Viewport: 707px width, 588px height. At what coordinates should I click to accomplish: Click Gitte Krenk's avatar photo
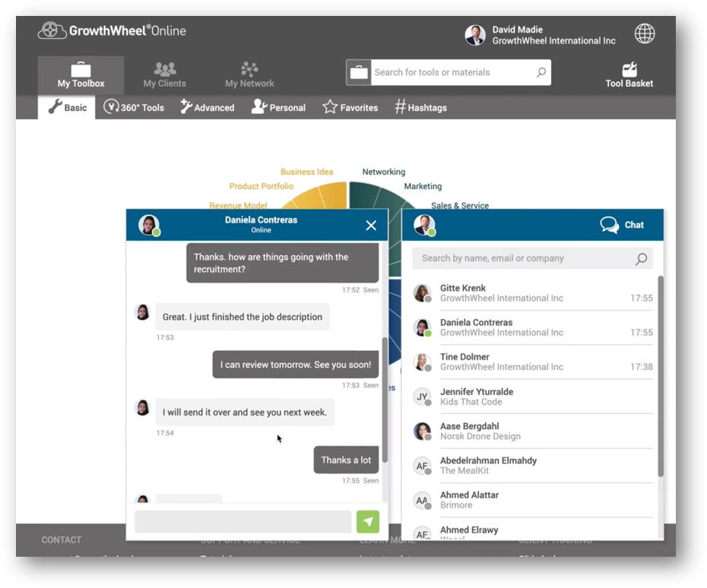(x=423, y=293)
